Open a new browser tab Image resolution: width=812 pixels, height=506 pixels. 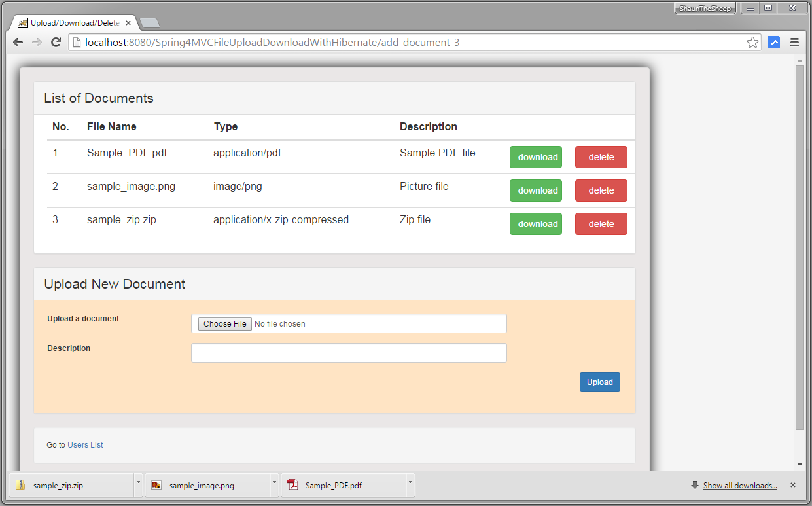(x=149, y=22)
